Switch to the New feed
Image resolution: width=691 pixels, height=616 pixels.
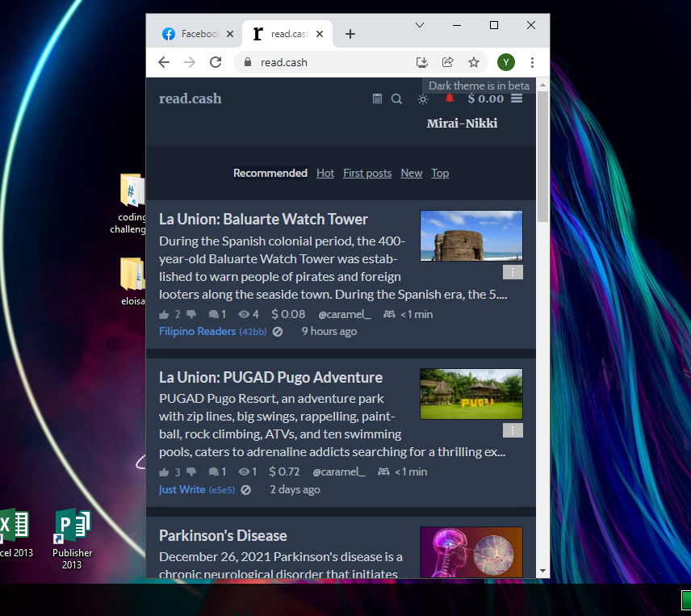point(412,173)
